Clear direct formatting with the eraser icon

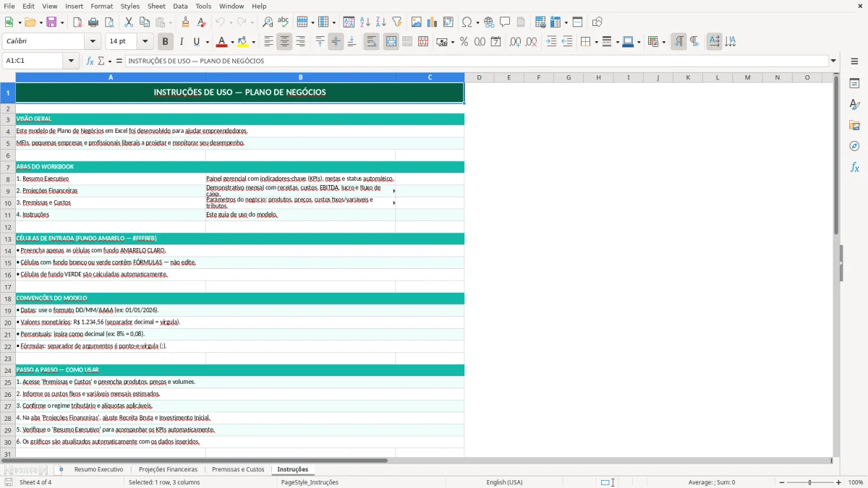pyautogui.click(x=202, y=22)
